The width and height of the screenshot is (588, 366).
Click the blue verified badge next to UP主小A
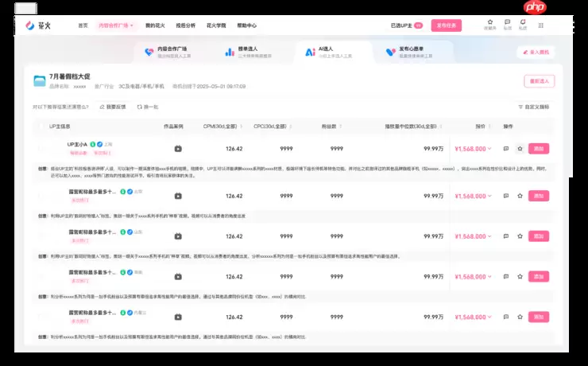(100, 144)
